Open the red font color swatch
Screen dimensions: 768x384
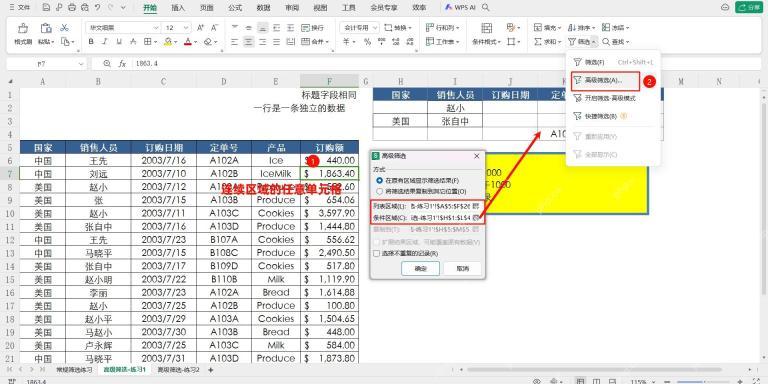point(188,42)
